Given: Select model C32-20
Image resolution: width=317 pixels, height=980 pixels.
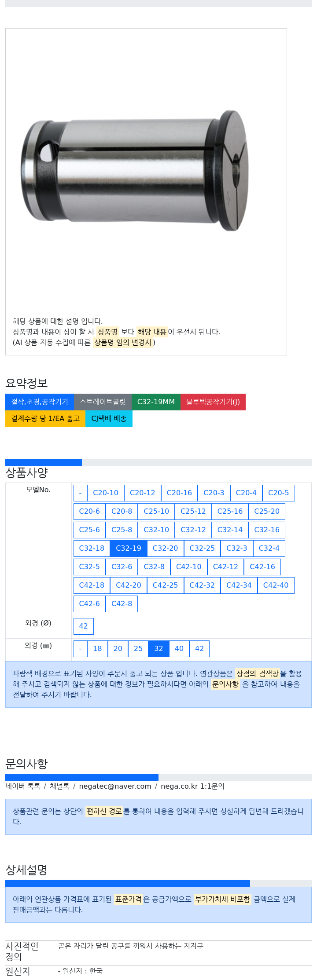Looking at the screenshot, I should coord(166,549).
